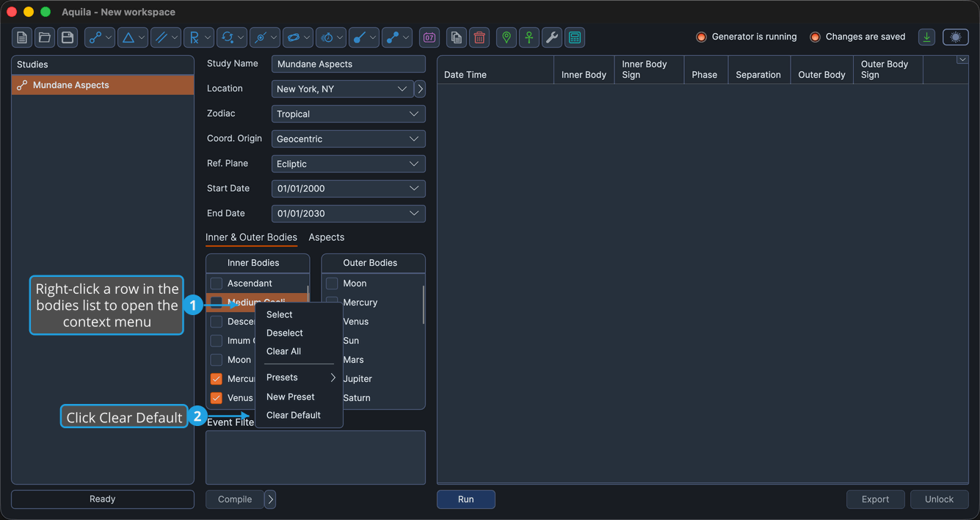Open the connected-nodes aspect study tool

[x=100, y=37]
